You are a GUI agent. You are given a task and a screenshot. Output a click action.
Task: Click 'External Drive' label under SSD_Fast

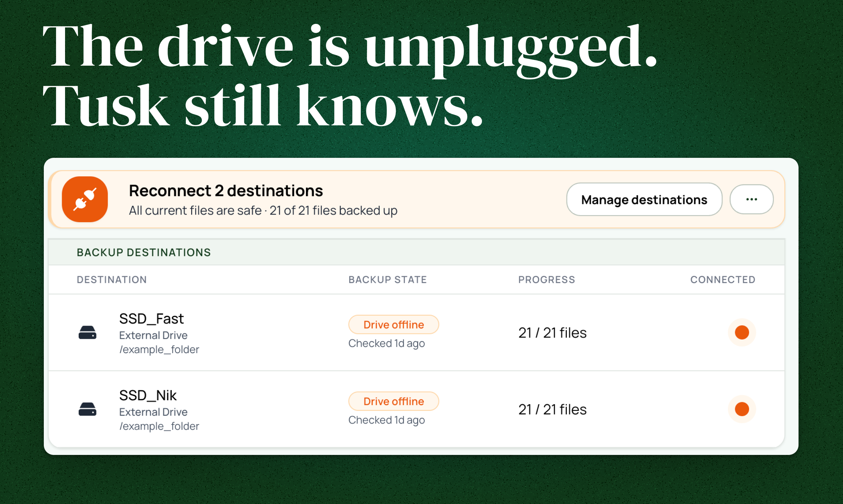(153, 336)
